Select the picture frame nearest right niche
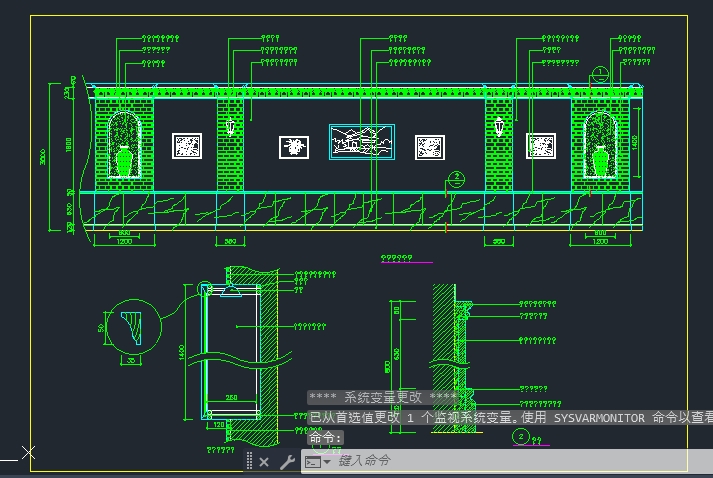Screen dimensions: 713x478 [541, 146]
